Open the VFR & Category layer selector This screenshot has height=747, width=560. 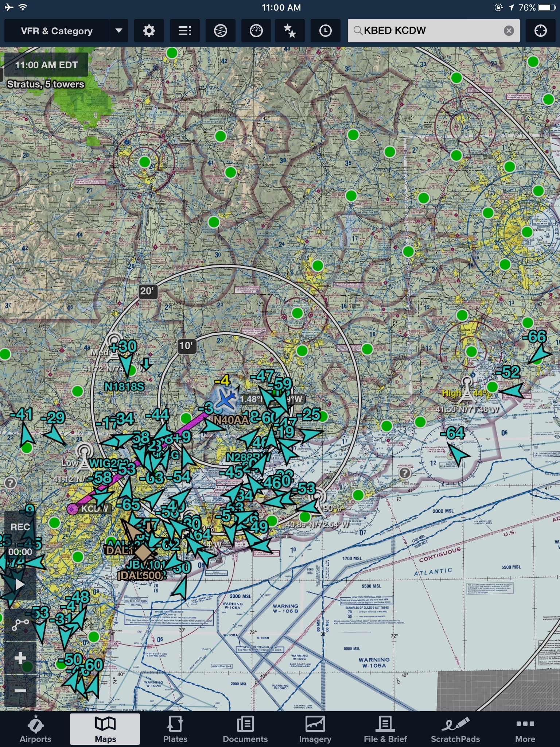coord(57,31)
